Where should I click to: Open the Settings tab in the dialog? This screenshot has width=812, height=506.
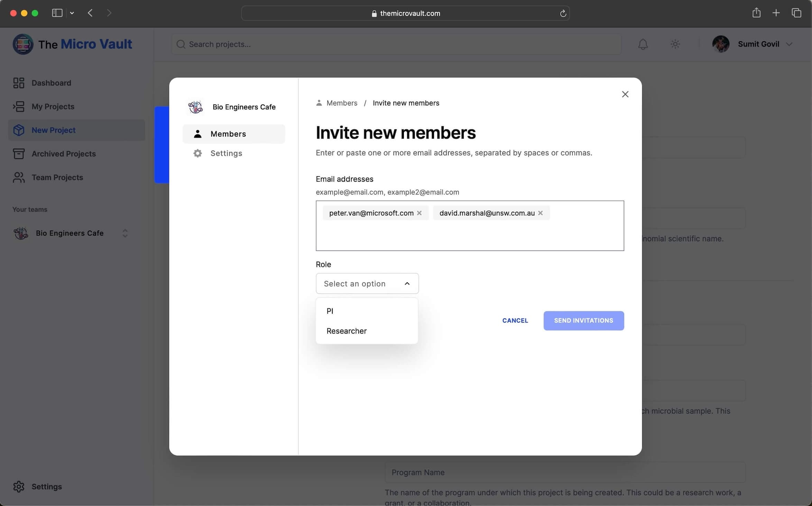pyautogui.click(x=226, y=153)
